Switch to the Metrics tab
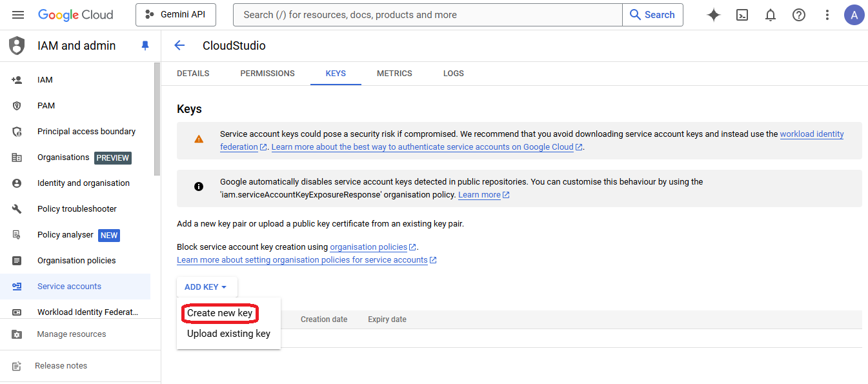868x384 pixels. click(394, 74)
